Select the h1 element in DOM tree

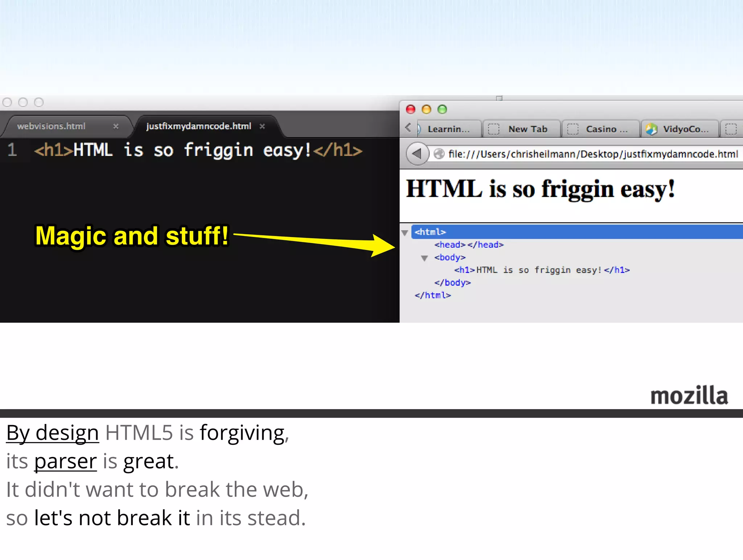[x=542, y=270]
